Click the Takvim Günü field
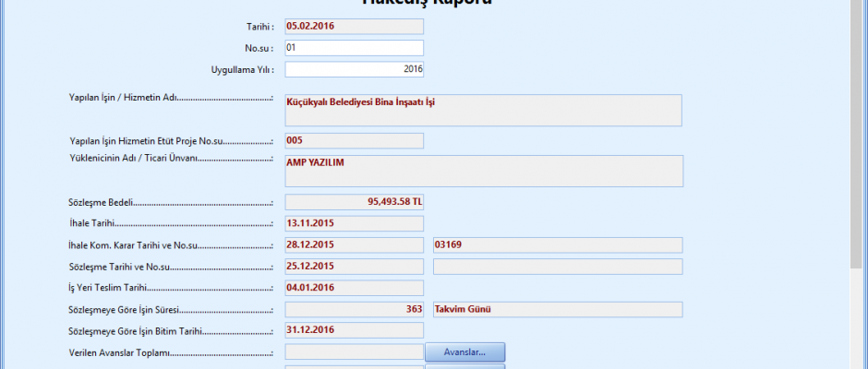 click(x=557, y=309)
